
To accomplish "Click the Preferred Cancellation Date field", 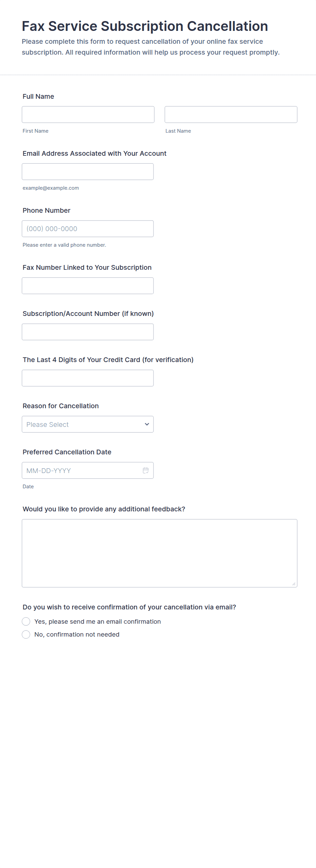I will tap(82, 470).
